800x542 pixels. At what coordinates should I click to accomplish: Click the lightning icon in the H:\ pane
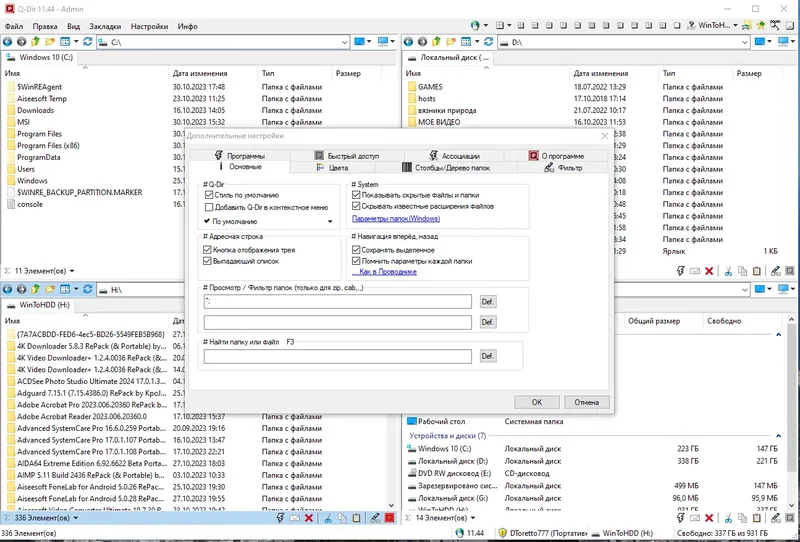[280, 518]
